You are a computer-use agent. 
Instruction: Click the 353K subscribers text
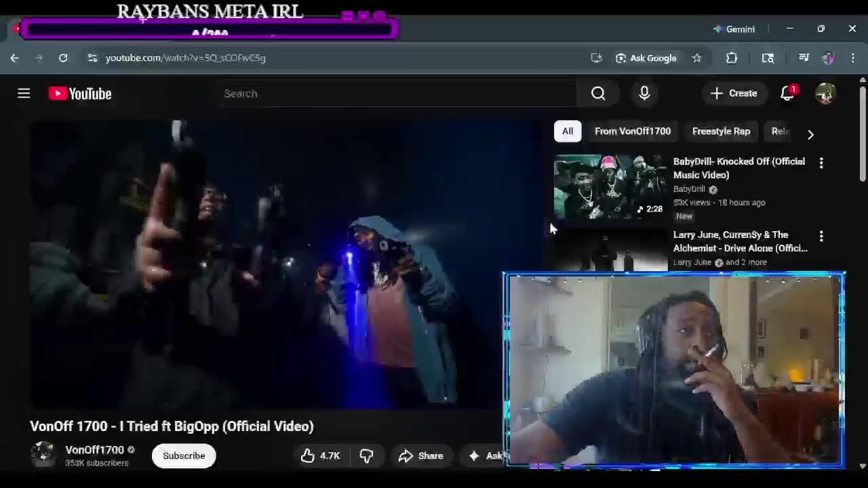(x=97, y=463)
